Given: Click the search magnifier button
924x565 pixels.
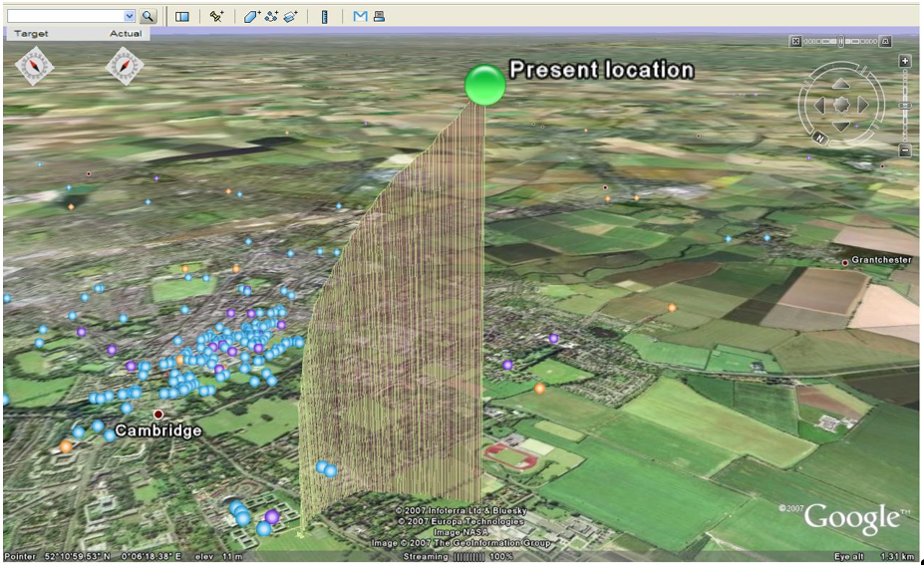Looking at the screenshot, I should point(148,16).
